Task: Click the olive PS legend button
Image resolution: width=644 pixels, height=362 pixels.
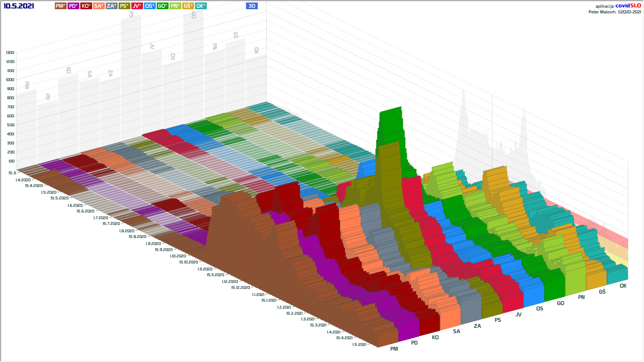Action: click(x=124, y=6)
